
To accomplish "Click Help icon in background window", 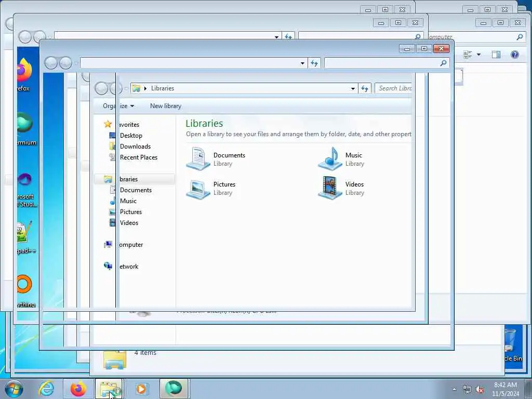I will click(515, 55).
